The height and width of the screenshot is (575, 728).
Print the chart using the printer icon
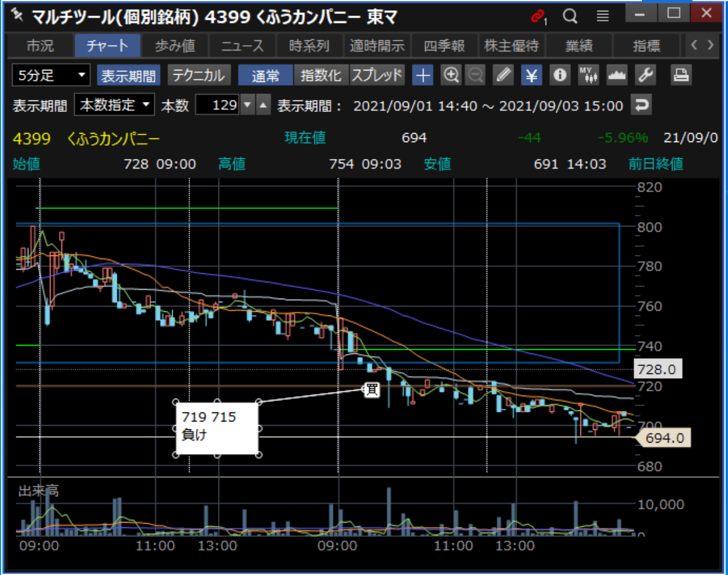coord(681,75)
